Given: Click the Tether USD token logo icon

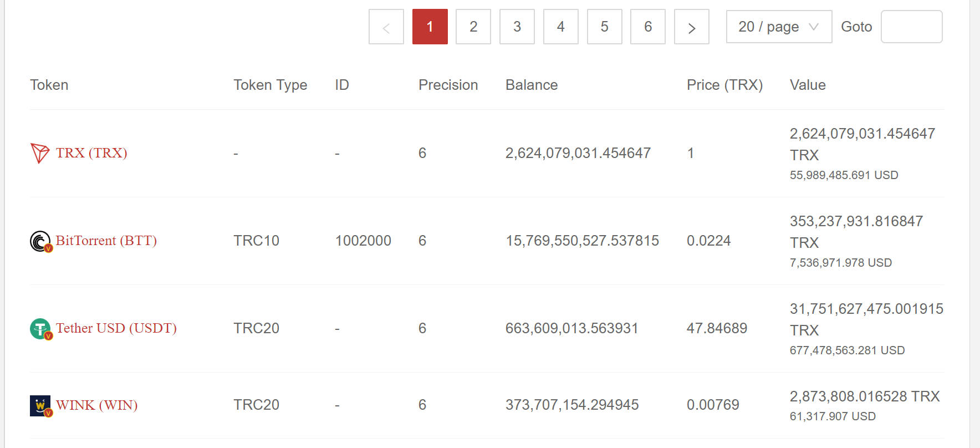Looking at the screenshot, I should click(x=40, y=329).
